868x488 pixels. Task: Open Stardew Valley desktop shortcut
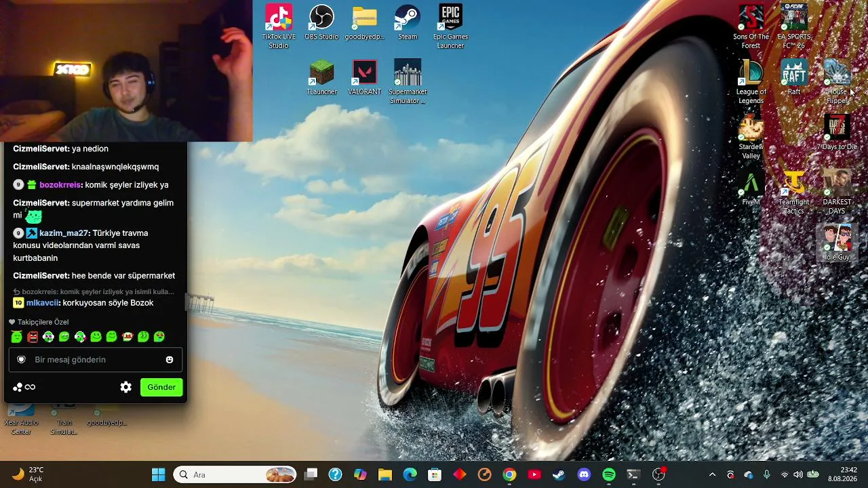coord(751,137)
